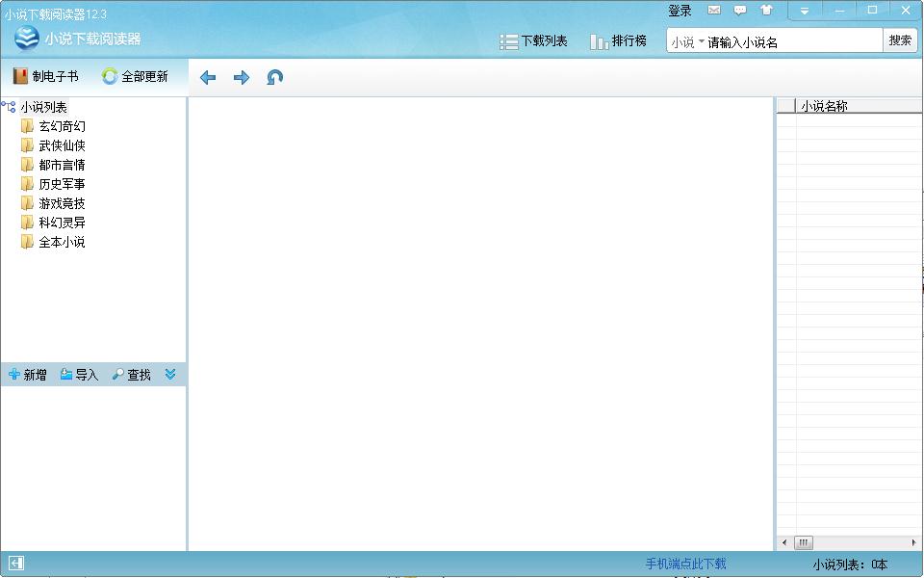Open the 制电子书 ebook maker
Screen dimensions: 924x578
[x=45, y=76]
